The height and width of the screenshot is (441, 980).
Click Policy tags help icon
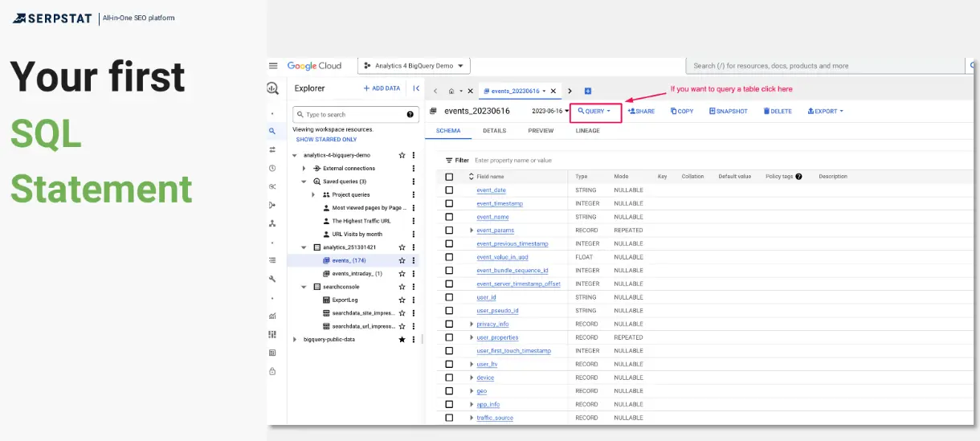click(x=798, y=176)
